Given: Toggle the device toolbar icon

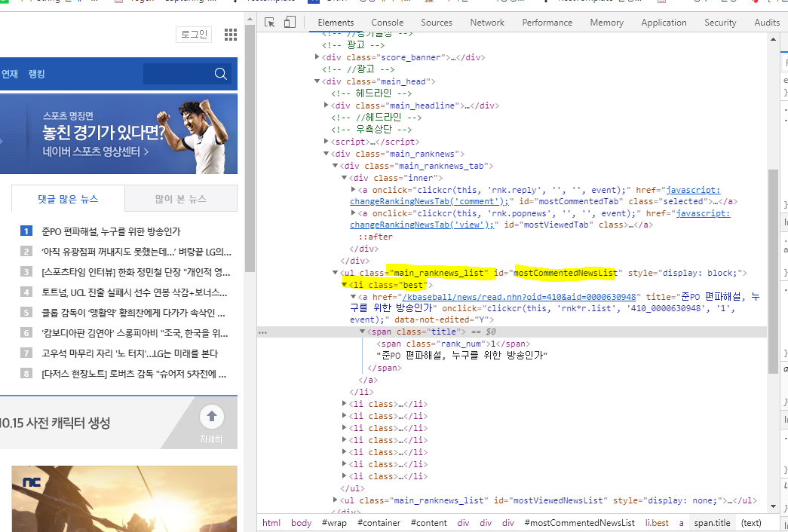Looking at the screenshot, I should (290, 22).
